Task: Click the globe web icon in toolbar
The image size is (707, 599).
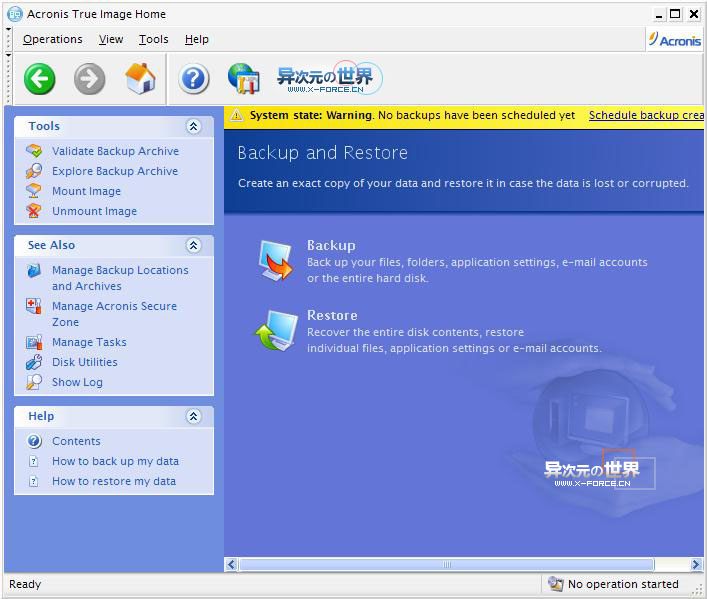Action: pos(243,78)
